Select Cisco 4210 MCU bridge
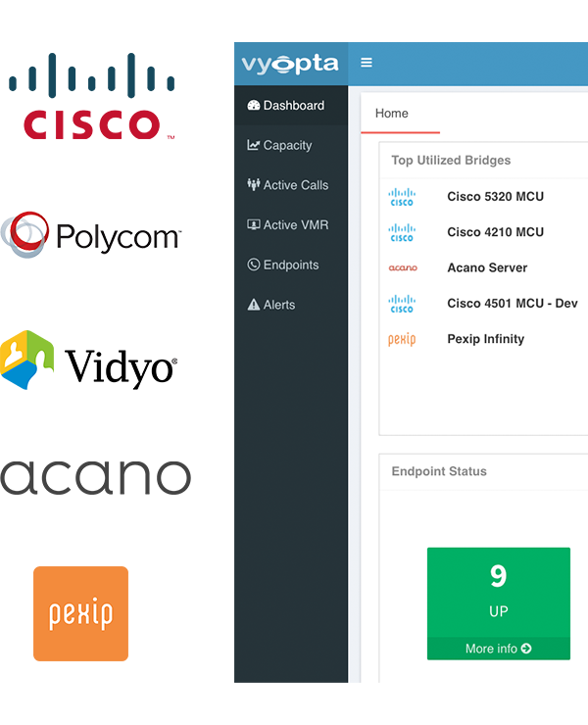The width and height of the screenshot is (588, 725). [x=496, y=232]
